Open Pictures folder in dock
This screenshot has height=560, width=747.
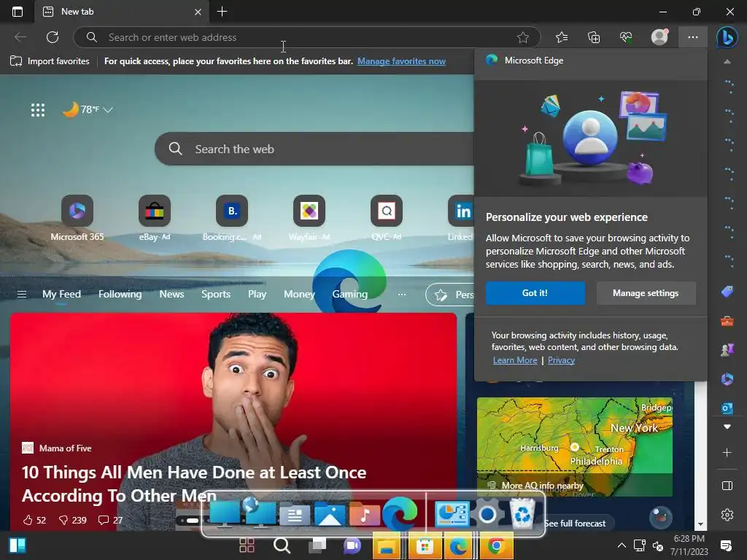point(330,514)
